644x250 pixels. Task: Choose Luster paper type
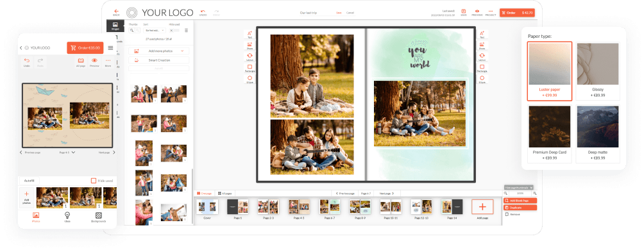[x=550, y=71]
